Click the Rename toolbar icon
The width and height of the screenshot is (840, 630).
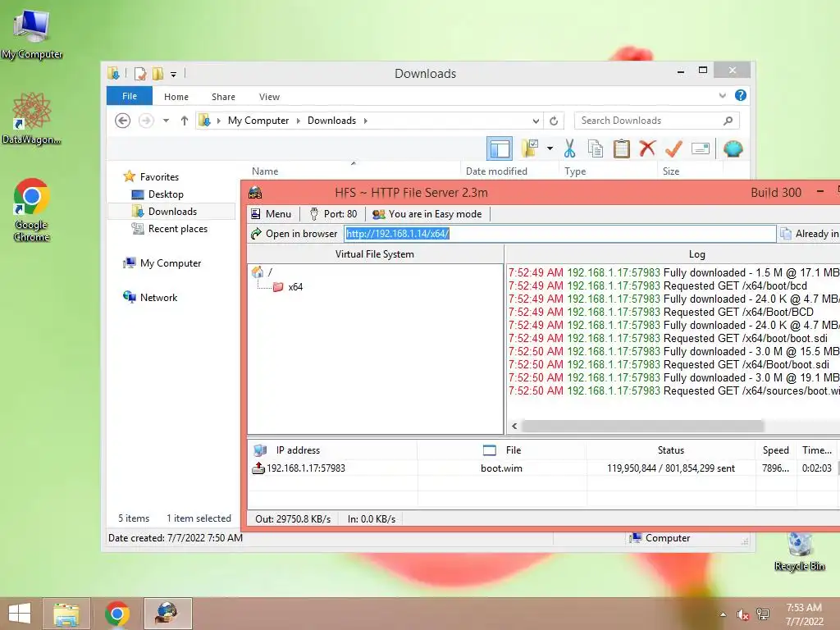point(701,148)
